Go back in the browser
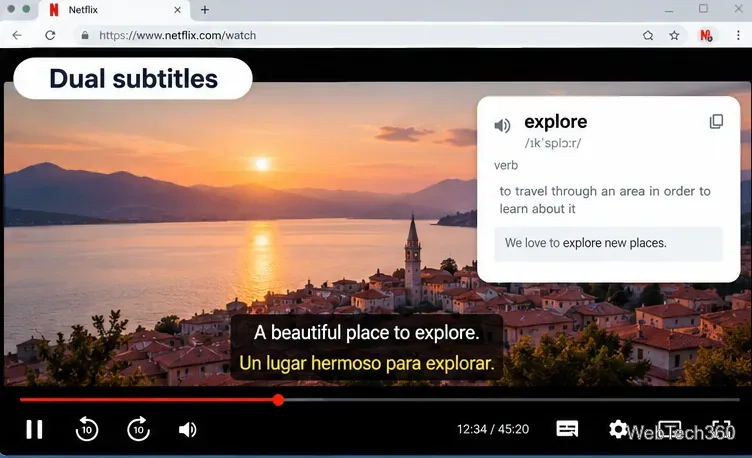The width and height of the screenshot is (752, 458). [17, 35]
